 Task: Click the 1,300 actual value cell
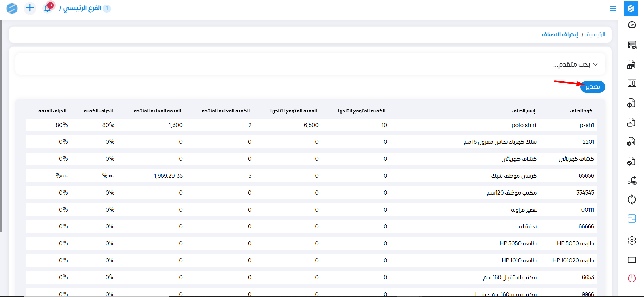pos(176,125)
